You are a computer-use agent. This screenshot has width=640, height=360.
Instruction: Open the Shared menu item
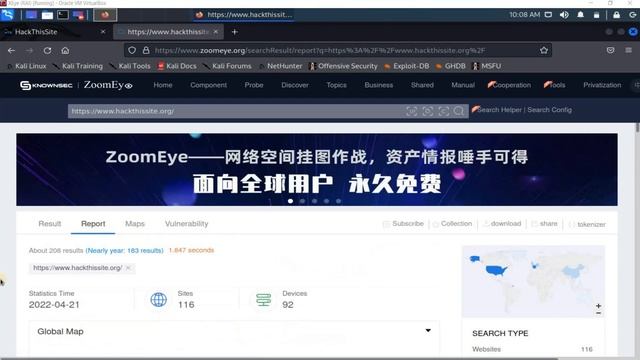click(x=422, y=85)
